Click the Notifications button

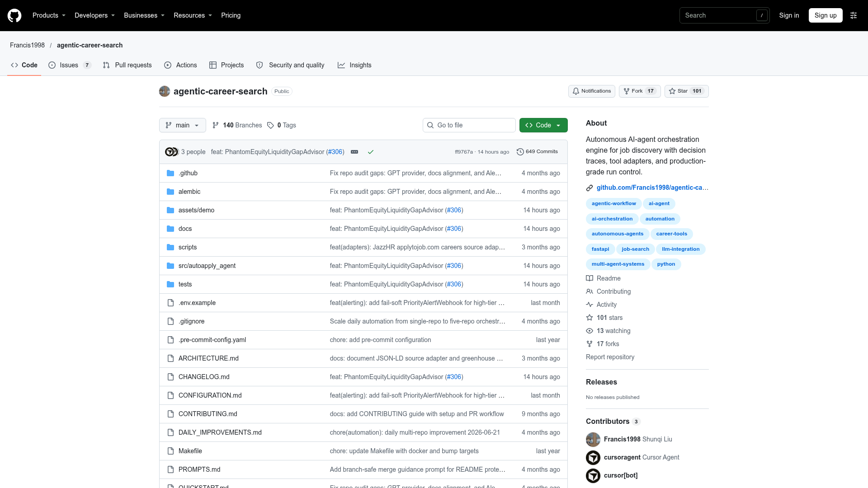click(x=592, y=91)
